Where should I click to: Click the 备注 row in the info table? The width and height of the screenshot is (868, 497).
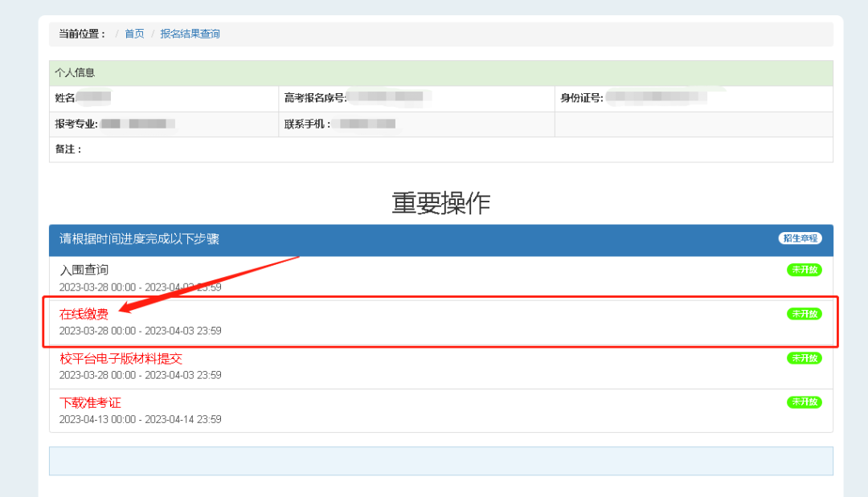tap(68, 149)
